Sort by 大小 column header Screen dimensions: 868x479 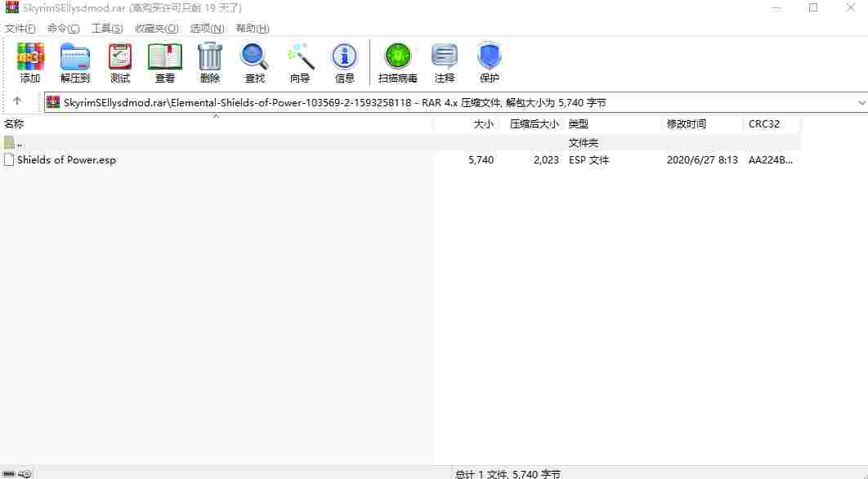pyautogui.click(x=483, y=124)
